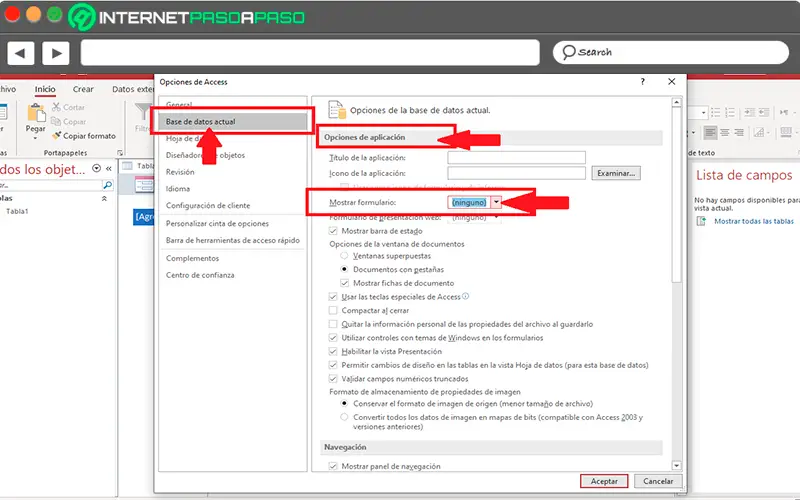Select Documentos con pestañas radio button
The width and height of the screenshot is (800, 500).
[344, 269]
